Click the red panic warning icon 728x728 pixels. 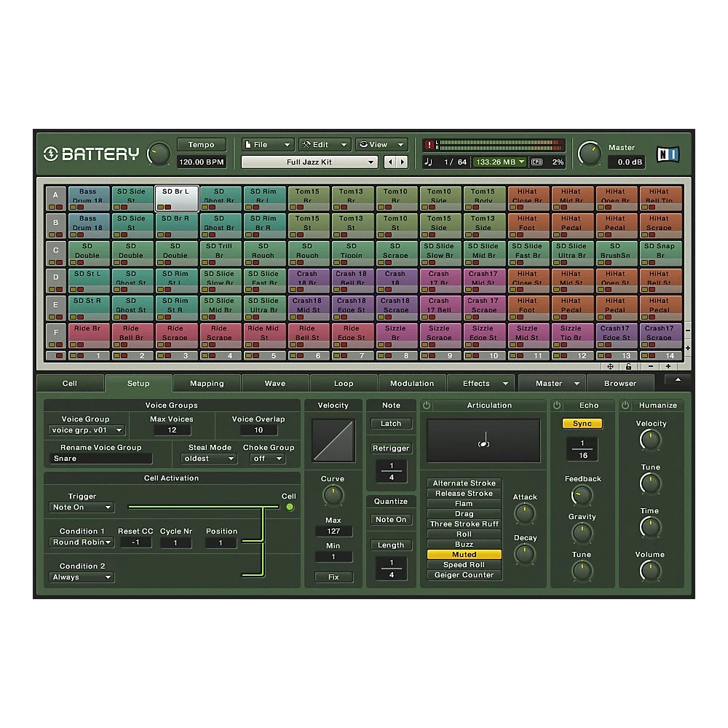click(430, 145)
